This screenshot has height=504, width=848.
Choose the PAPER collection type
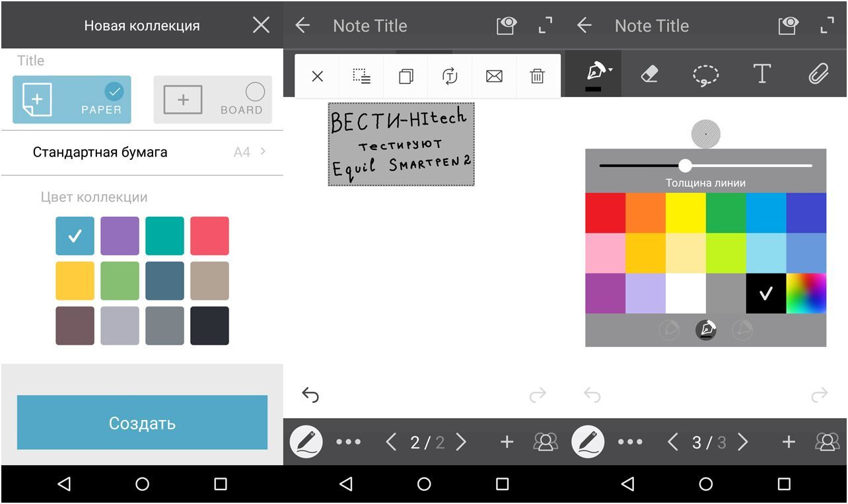coord(72,100)
